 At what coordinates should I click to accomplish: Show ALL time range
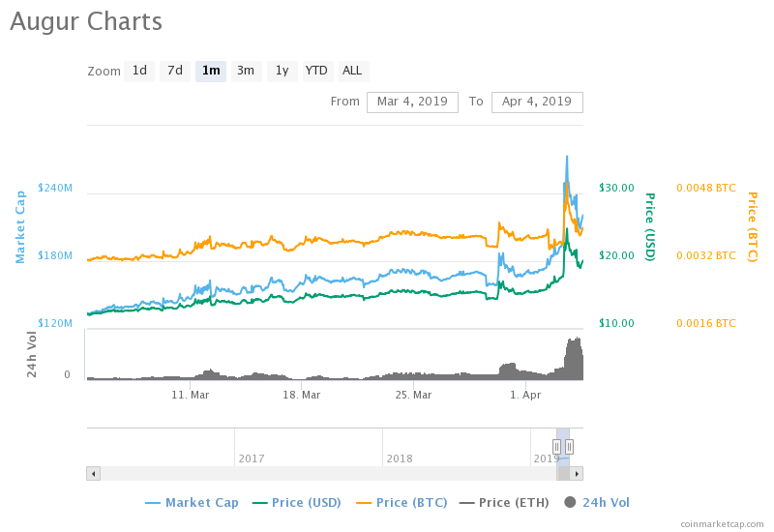click(352, 71)
